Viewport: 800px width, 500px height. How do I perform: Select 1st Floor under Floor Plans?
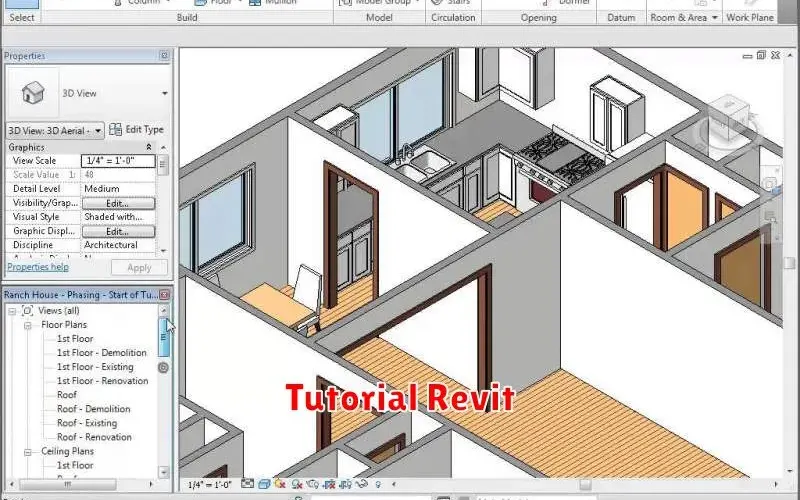(x=75, y=339)
